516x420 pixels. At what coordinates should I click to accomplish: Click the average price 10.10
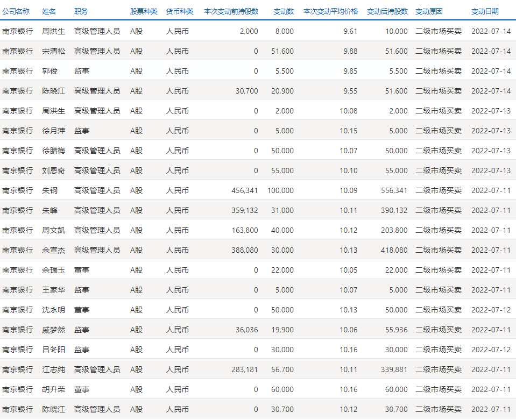click(x=349, y=170)
